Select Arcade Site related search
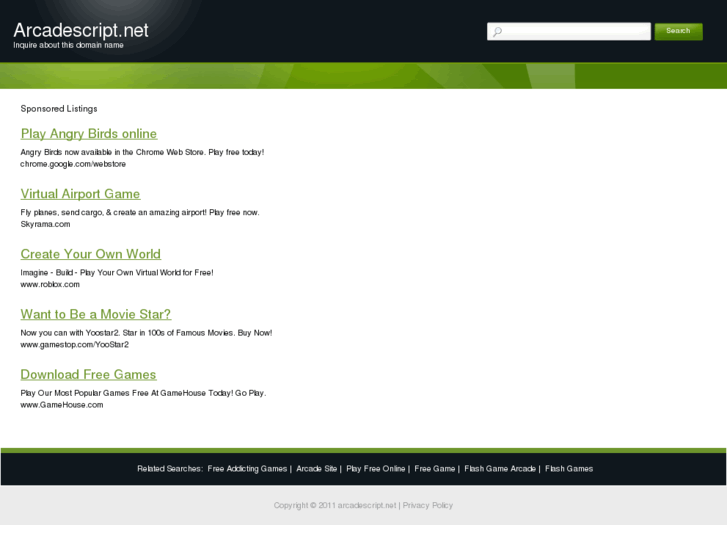The width and height of the screenshot is (727, 545). click(x=316, y=469)
